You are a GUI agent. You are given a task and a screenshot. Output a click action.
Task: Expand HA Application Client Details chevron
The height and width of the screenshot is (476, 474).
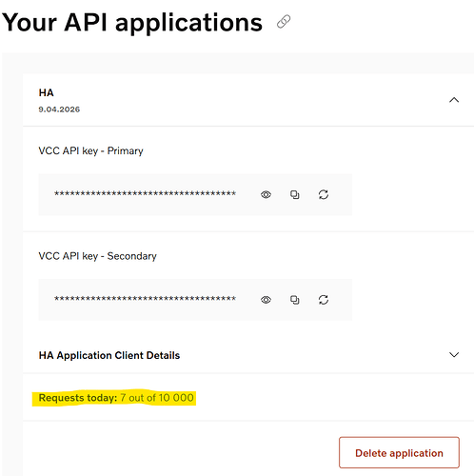pos(454,355)
